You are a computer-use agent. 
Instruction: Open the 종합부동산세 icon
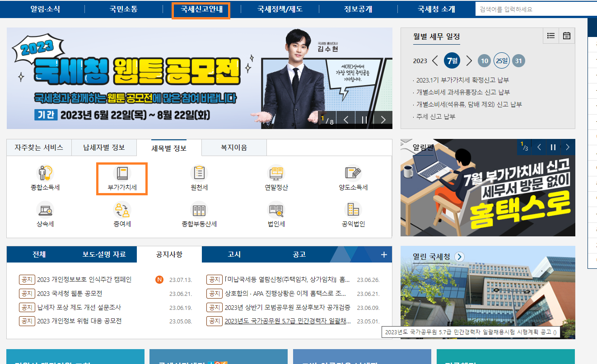pos(199,210)
